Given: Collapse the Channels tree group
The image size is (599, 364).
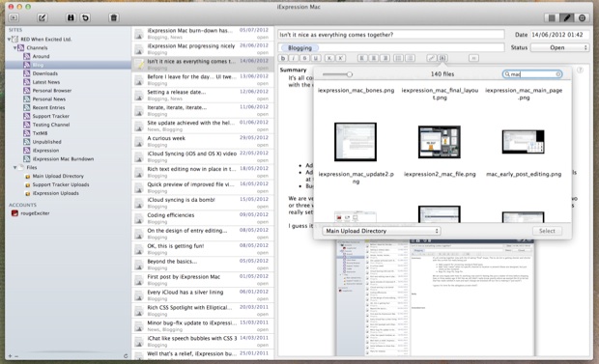Looking at the screenshot, I should click(14, 47).
